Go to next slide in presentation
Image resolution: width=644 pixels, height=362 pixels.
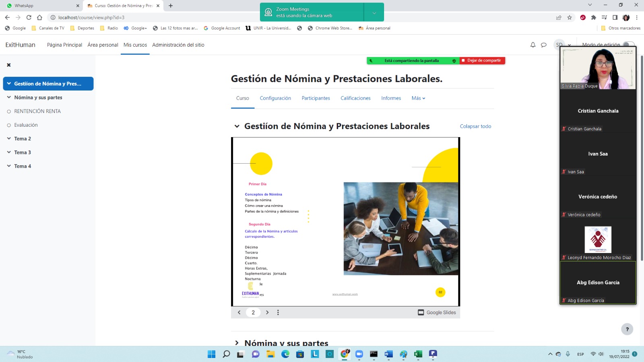[x=267, y=313]
